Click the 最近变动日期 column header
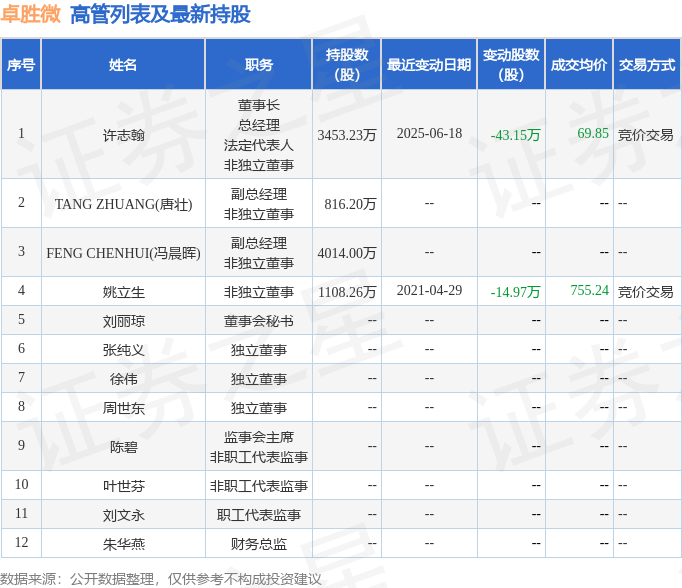This screenshot has height=588, width=682. pyautogui.click(x=429, y=64)
